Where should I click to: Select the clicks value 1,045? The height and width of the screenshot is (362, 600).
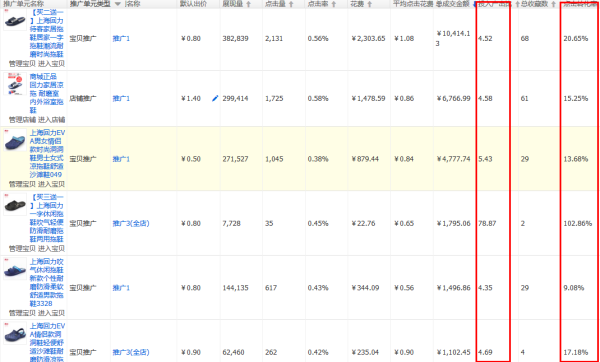[x=274, y=159]
